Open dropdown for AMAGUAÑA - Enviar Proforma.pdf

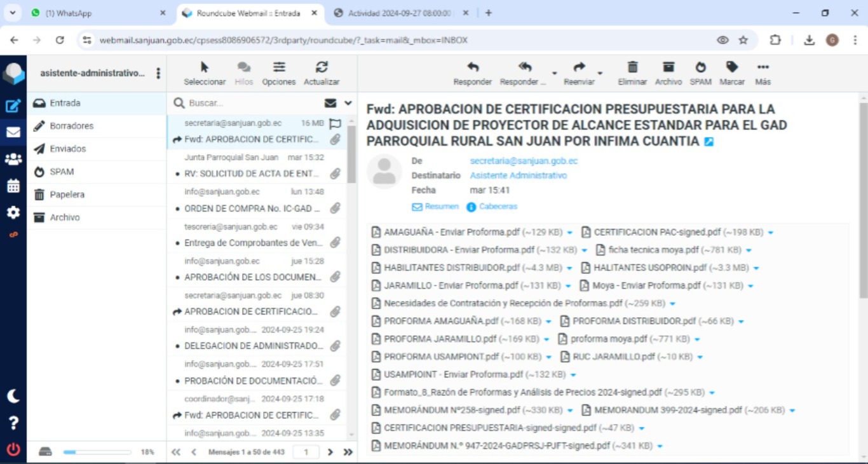(x=570, y=233)
